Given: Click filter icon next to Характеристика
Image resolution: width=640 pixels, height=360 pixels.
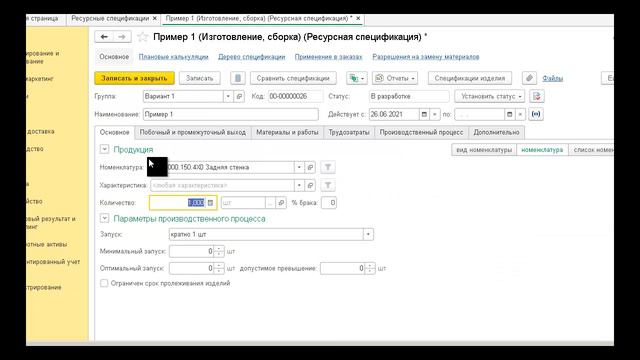Looking at the screenshot, I should (x=328, y=185).
